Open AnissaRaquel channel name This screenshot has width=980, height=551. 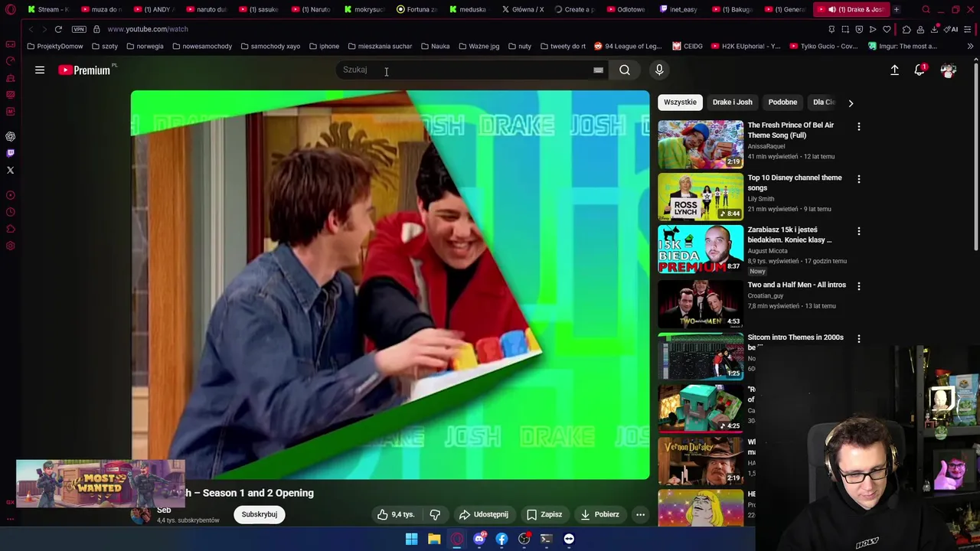coord(766,146)
